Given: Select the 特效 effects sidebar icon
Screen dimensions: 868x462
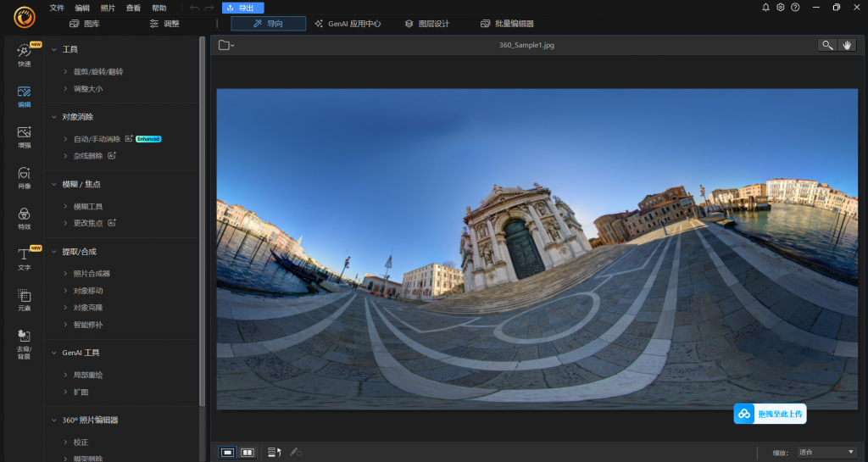Looking at the screenshot, I should 24,218.
